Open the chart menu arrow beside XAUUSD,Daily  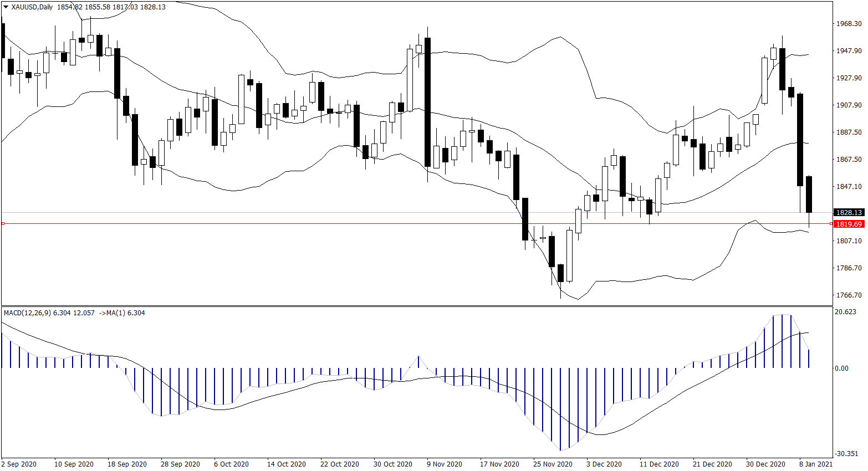pyautogui.click(x=6, y=7)
